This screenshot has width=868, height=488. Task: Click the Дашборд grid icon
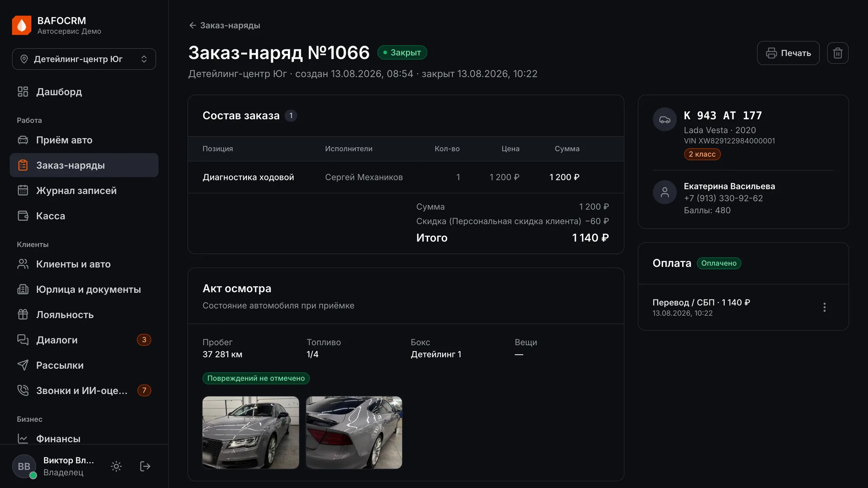[23, 92]
